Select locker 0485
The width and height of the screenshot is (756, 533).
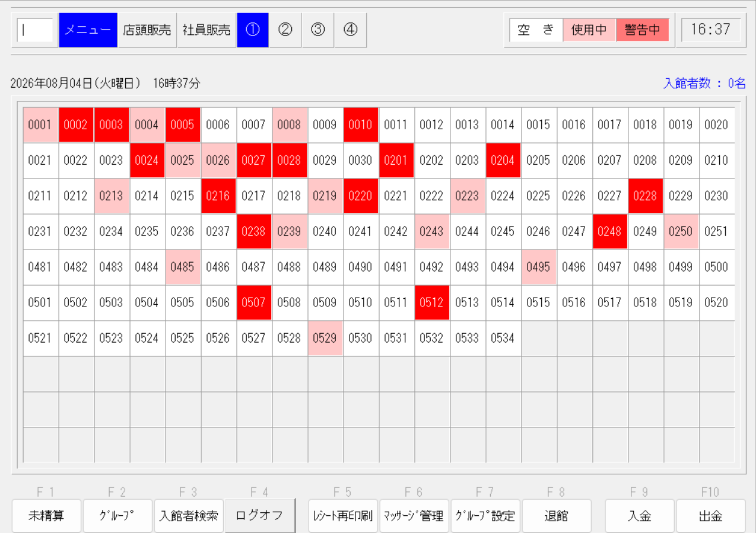click(183, 267)
